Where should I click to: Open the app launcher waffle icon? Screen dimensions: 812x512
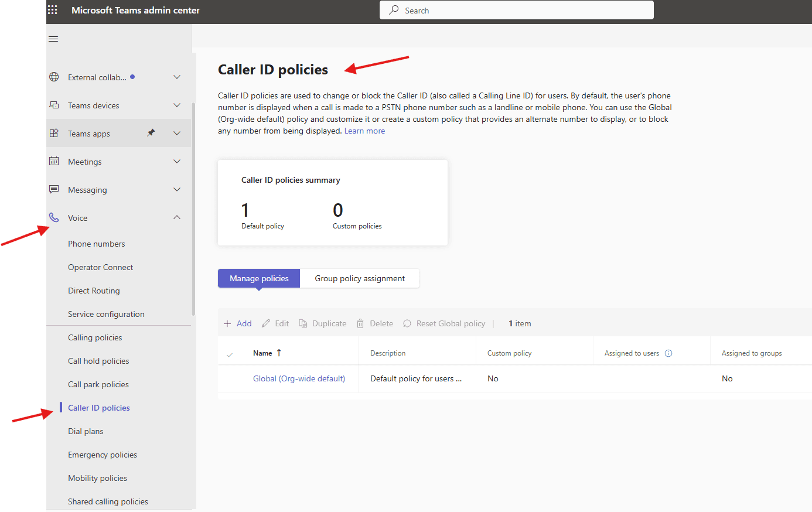[52, 10]
